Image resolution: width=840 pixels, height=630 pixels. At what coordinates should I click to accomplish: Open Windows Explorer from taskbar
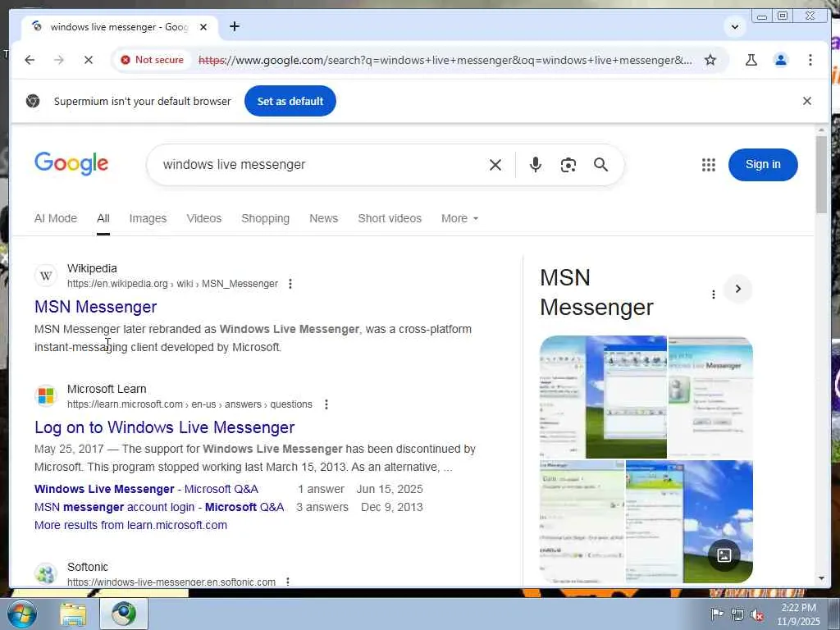(x=73, y=614)
